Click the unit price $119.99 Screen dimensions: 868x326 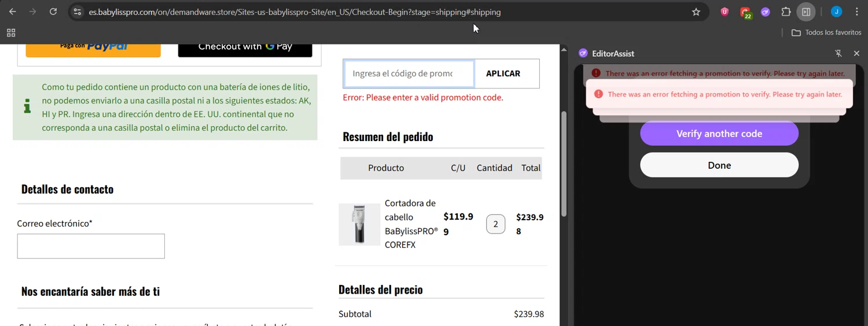[458, 224]
